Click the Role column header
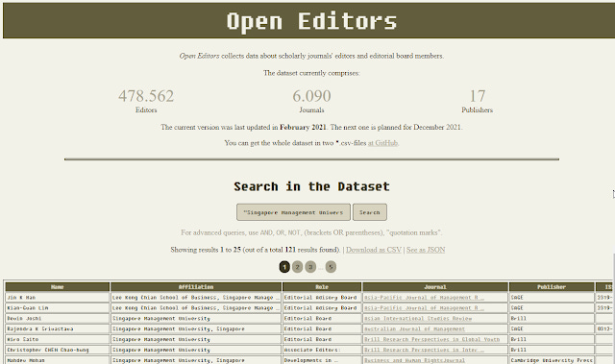 322,287
